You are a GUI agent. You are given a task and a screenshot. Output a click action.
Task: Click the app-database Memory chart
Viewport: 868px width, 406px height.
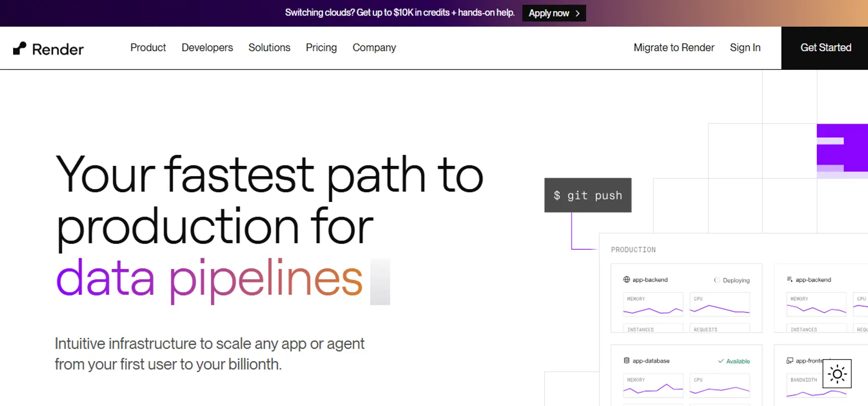coord(653,386)
